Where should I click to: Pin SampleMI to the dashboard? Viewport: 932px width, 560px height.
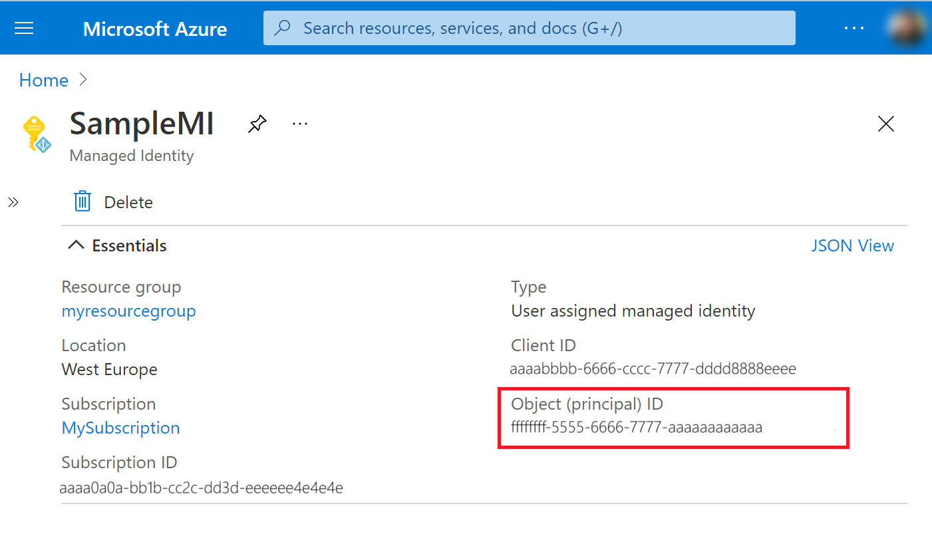pos(257,123)
